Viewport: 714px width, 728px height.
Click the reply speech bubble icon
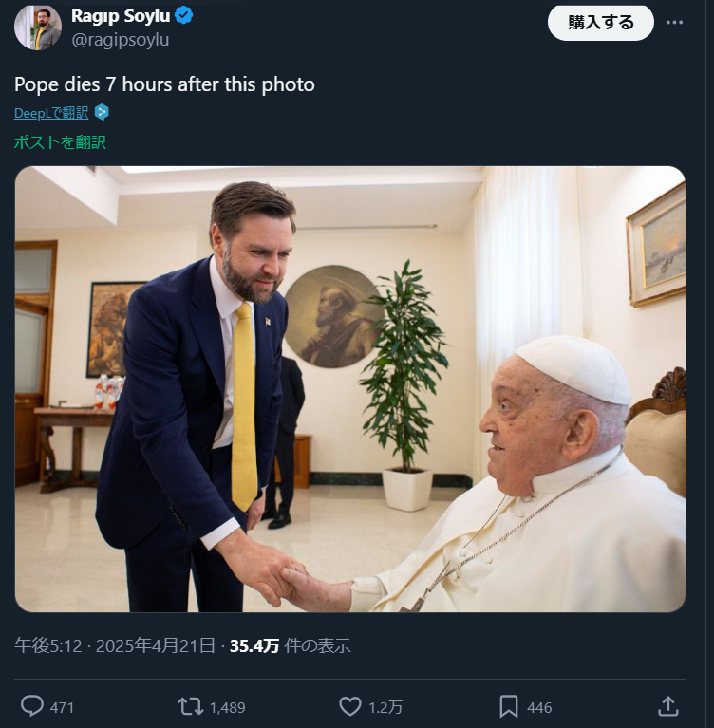(32, 706)
